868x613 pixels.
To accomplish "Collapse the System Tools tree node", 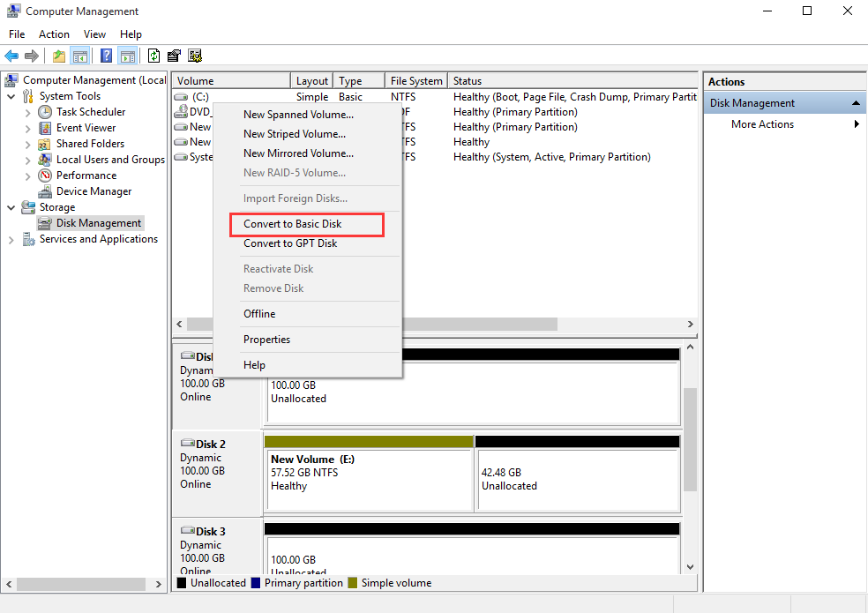I will coord(11,96).
